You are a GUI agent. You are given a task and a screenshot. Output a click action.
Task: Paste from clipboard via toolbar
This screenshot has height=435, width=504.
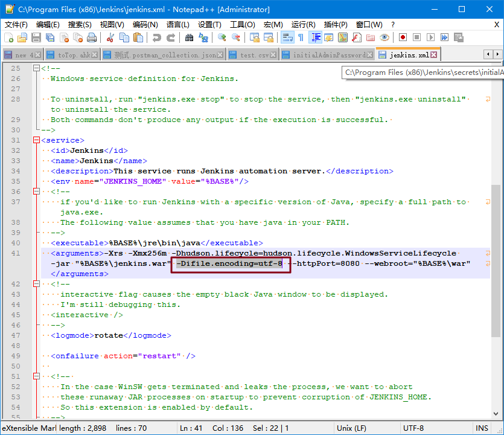pos(138,37)
